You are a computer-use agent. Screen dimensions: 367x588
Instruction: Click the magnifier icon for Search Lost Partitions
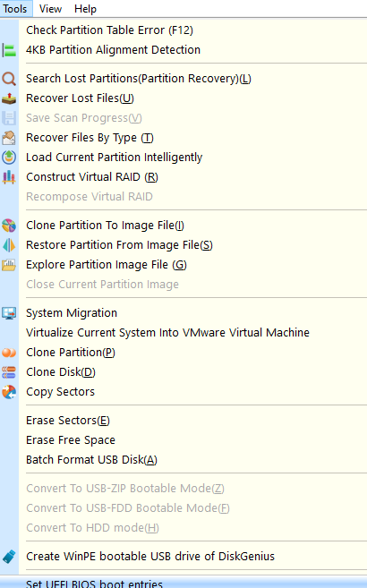pos(9,79)
